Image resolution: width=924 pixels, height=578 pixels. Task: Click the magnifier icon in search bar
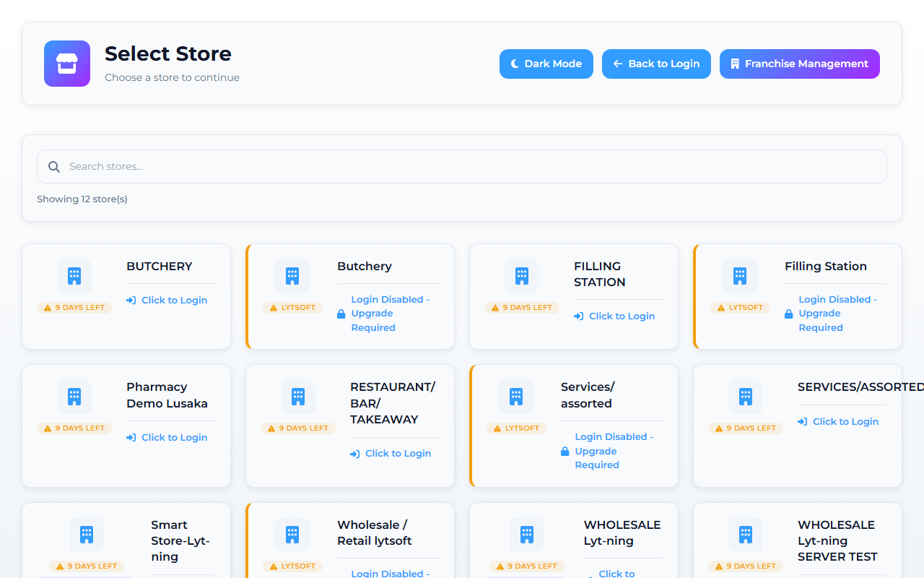[x=54, y=167]
